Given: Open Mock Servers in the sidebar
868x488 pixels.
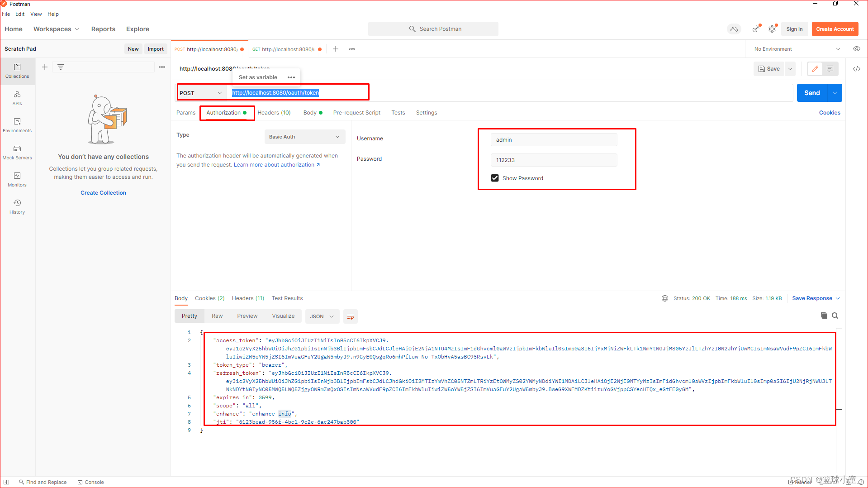Looking at the screenshot, I should 17,153.
